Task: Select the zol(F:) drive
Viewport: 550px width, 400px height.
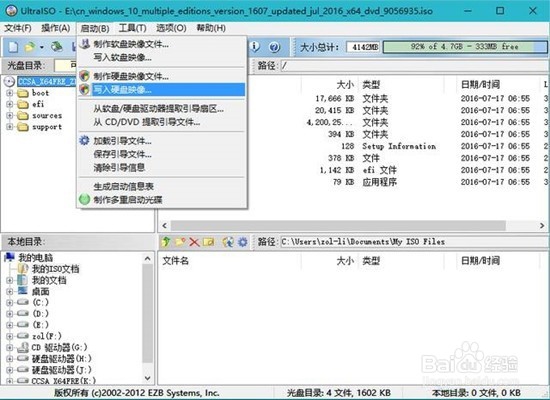Action: [x=47, y=336]
